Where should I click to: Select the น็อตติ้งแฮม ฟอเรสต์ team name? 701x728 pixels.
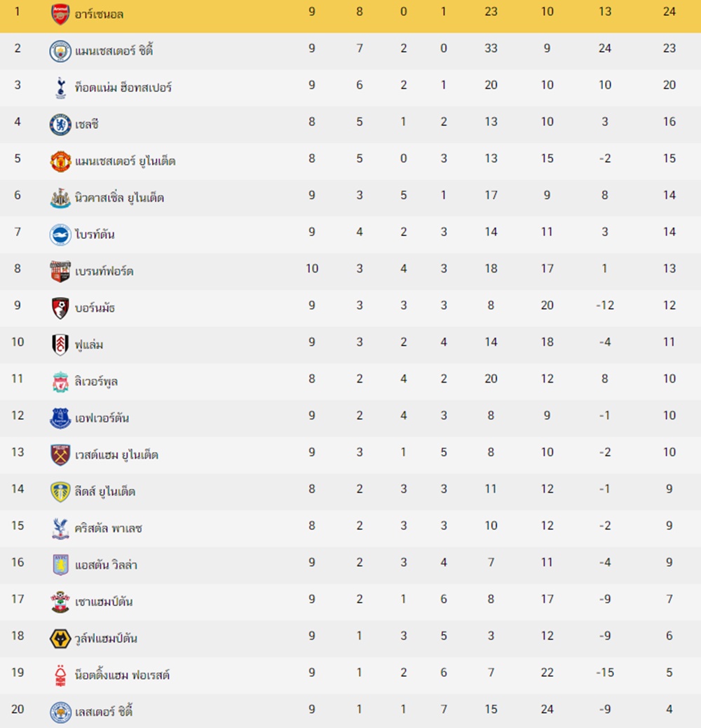(x=122, y=675)
